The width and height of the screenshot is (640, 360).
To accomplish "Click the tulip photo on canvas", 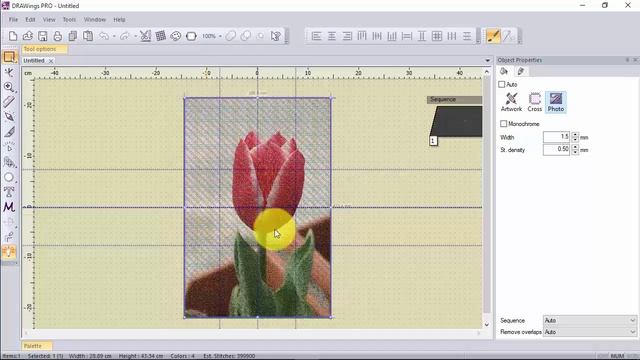I will (258, 207).
